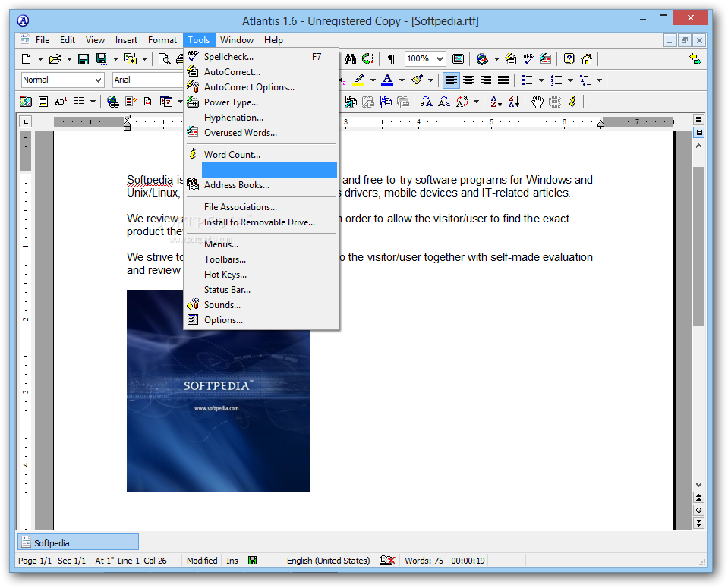The image size is (728, 588).
Task: Click the full screen view icon
Action: (458, 59)
